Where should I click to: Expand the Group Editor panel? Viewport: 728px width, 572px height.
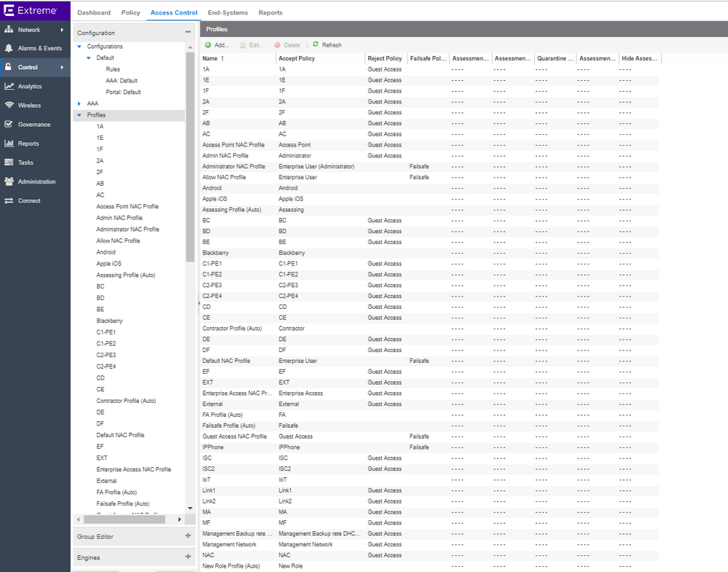(x=188, y=536)
